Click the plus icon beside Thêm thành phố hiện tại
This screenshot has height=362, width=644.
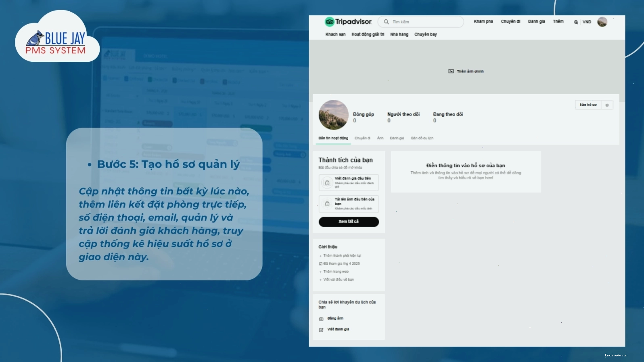320,256
